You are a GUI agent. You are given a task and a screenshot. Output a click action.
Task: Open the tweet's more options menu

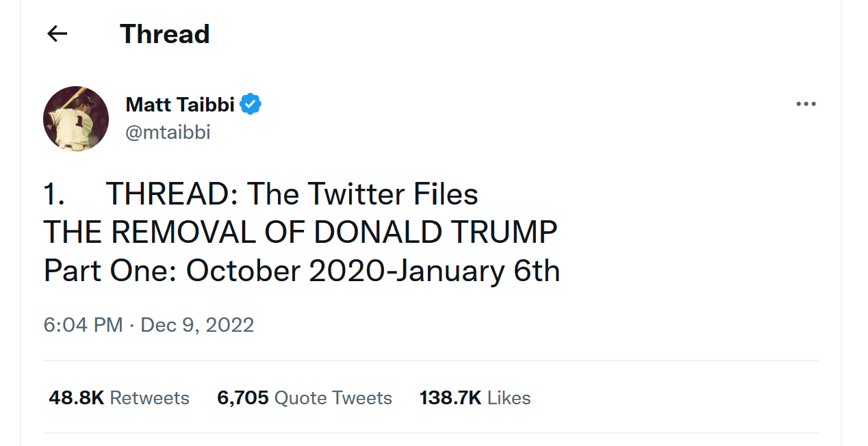806,103
